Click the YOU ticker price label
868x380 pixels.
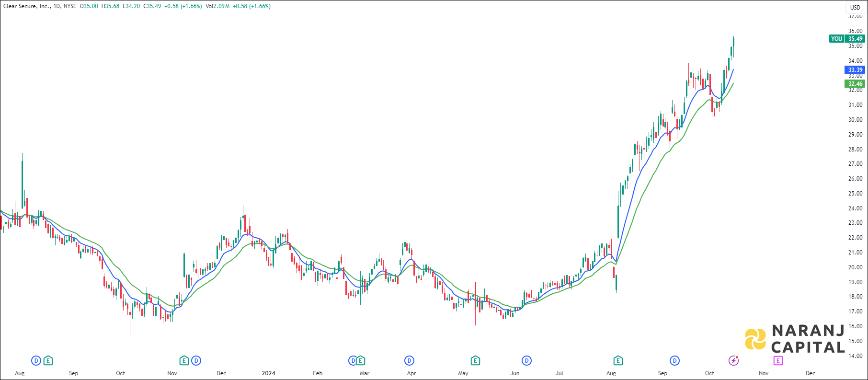click(x=836, y=39)
